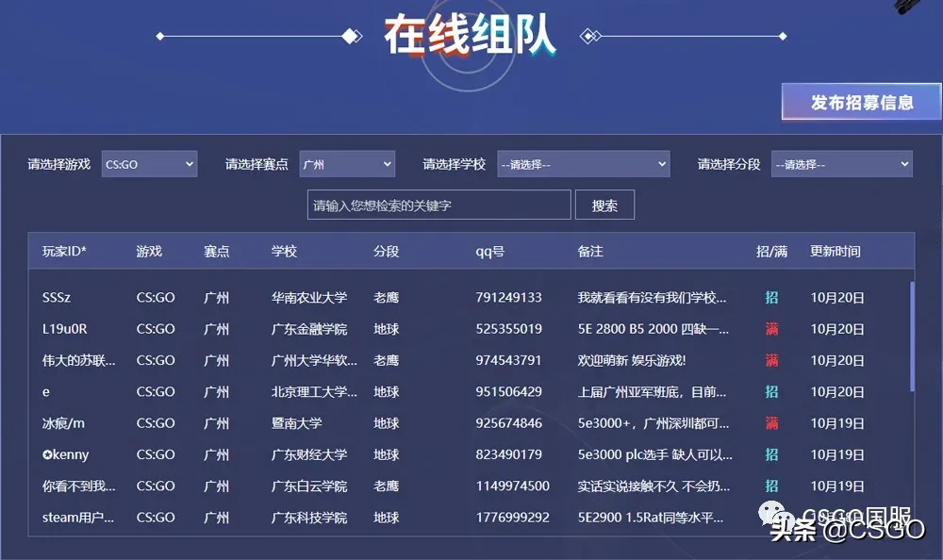Click remark 欢迎萌新 娱乐游戏!
Screen dimensions: 943x560
[632, 360]
